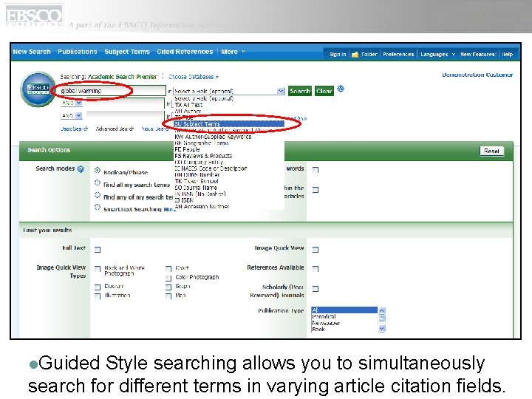Open first AND operator dropdown

tap(78, 103)
